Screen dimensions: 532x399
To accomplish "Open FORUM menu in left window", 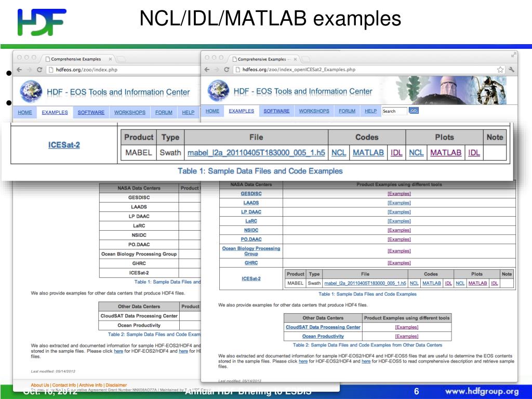I will click(164, 112).
